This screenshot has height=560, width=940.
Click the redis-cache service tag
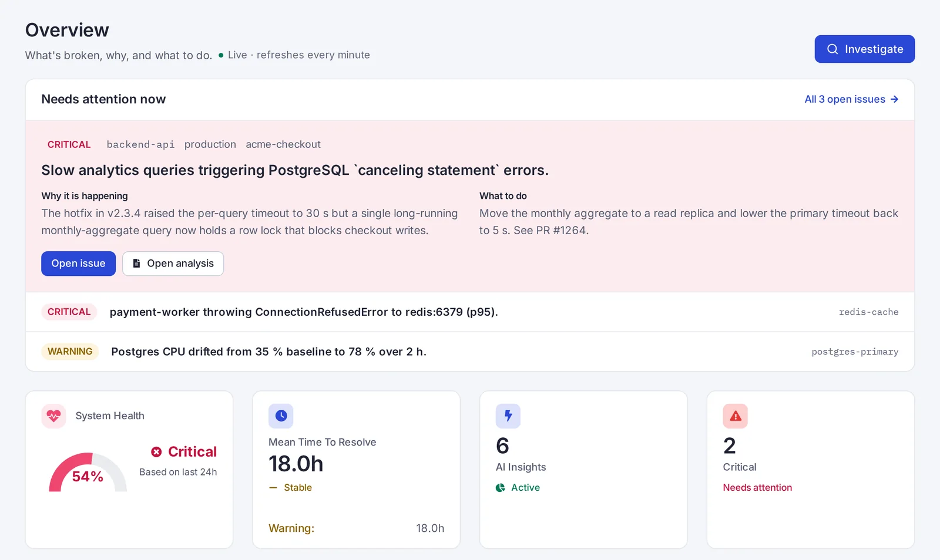tap(868, 312)
